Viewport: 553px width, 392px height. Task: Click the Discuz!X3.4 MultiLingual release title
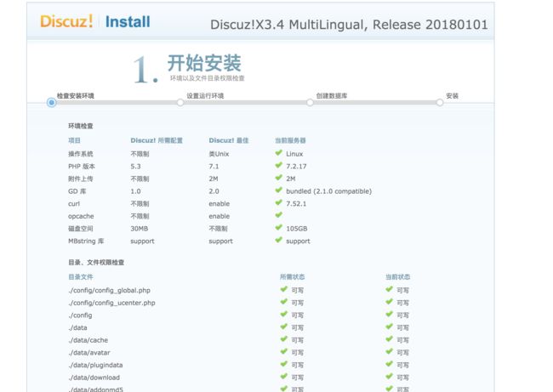tap(349, 25)
